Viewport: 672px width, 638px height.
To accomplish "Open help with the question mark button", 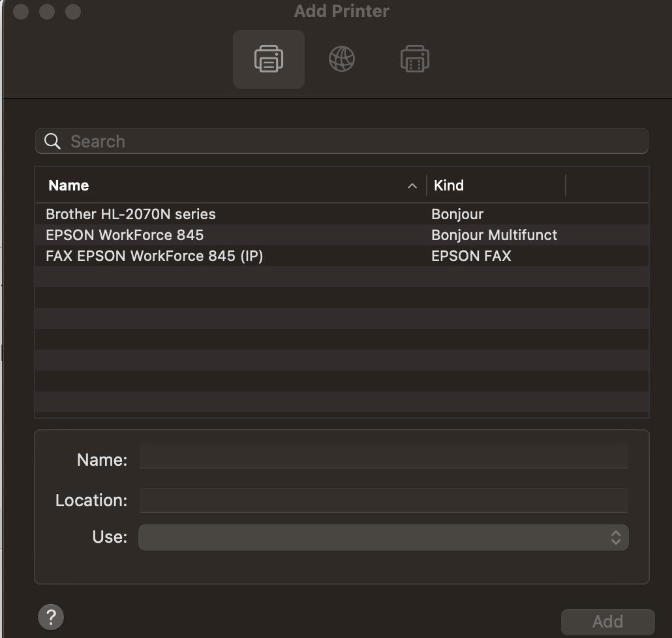I will coord(51,617).
